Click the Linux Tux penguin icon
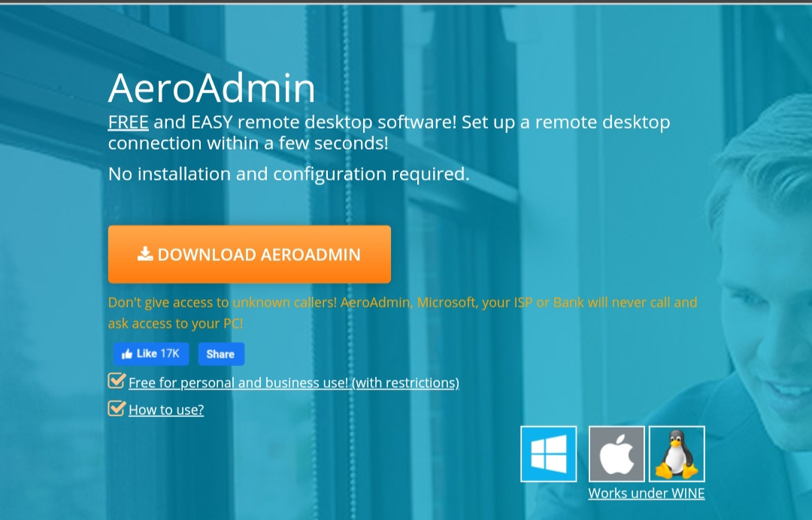 click(x=676, y=453)
